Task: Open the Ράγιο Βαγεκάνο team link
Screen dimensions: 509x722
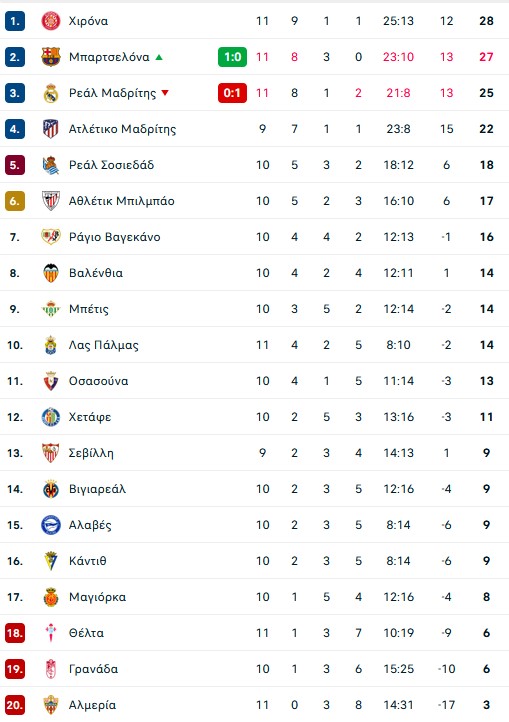Action: (x=115, y=237)
